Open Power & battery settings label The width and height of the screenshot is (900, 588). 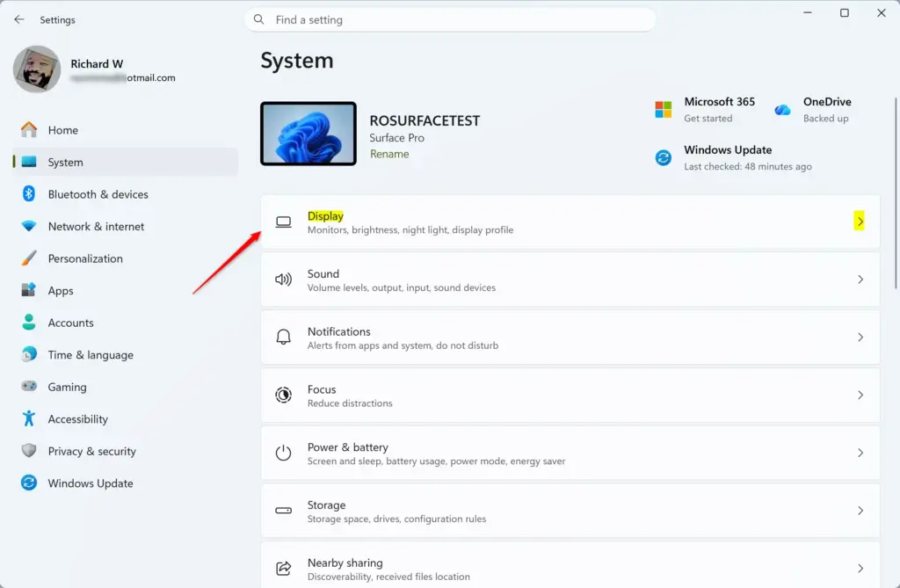(348, 447)
